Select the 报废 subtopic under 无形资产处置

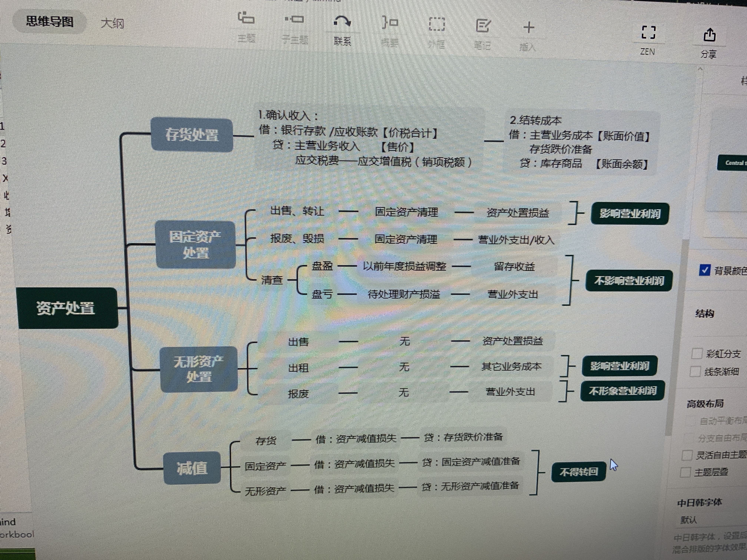coord(298,394)
